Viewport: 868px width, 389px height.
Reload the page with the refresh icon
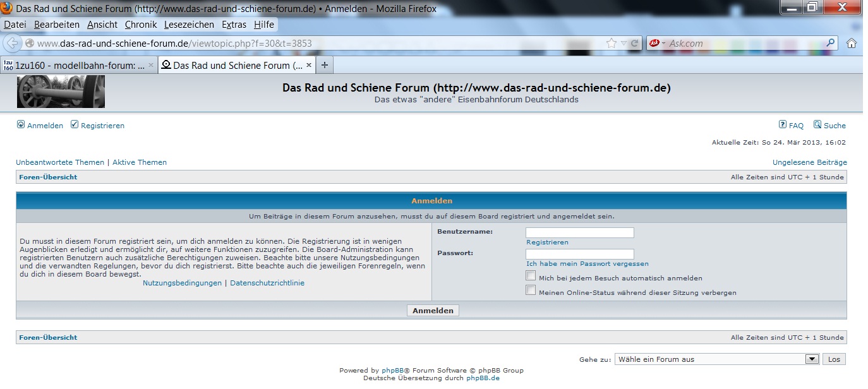click(x=634, y=44)
